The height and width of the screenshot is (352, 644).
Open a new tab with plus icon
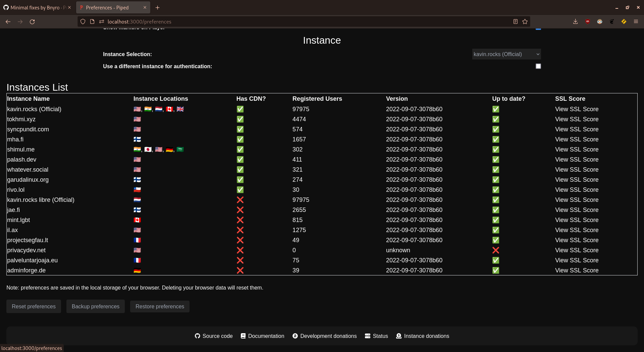click(x=157, y=7)
